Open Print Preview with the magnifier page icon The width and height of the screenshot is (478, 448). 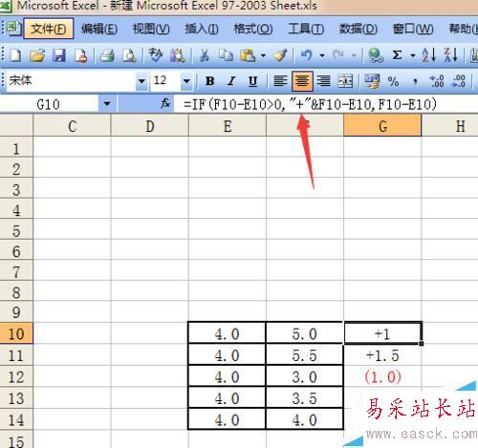pos(129,55)
